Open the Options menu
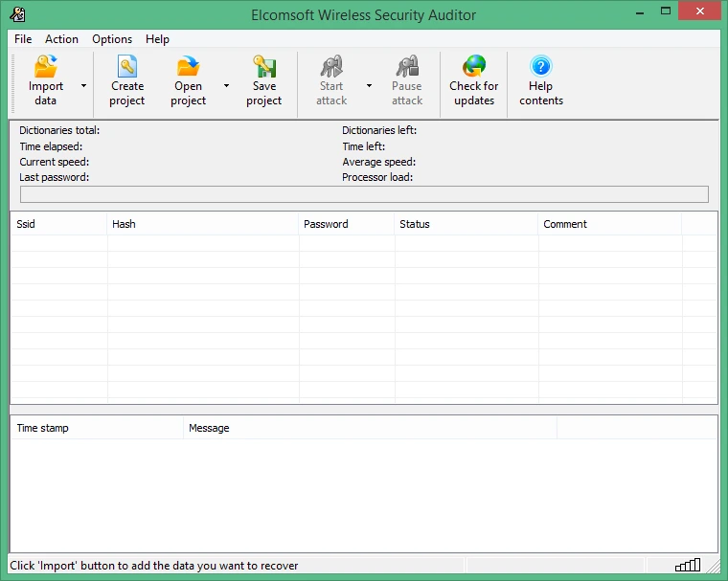 pyautogui.click(x=112, y=39)
